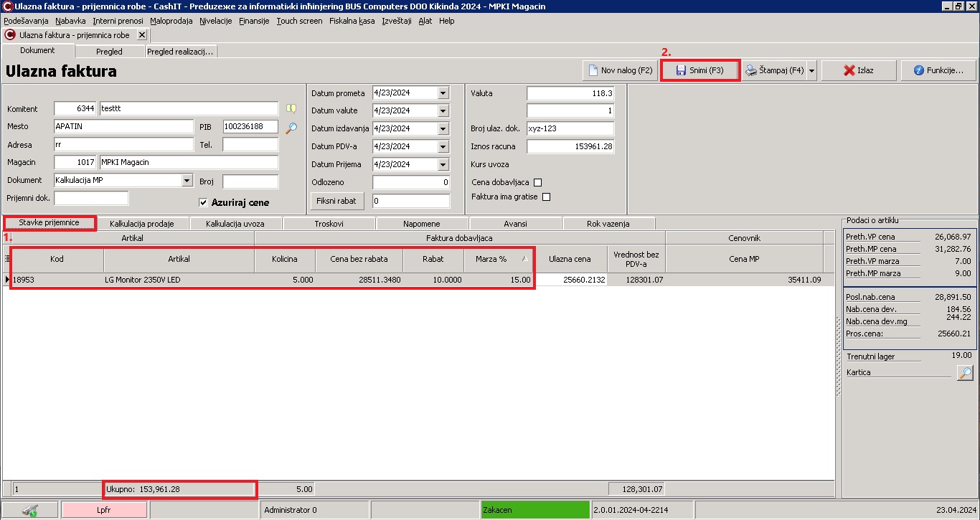The height and width of the screenshot is (520, 980).
Task: Click the PIB search magnifier icon
Action: pos(291,128)
